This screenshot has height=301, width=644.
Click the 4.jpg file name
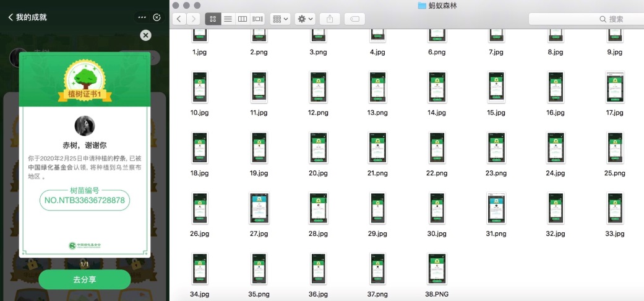(377, 52)
